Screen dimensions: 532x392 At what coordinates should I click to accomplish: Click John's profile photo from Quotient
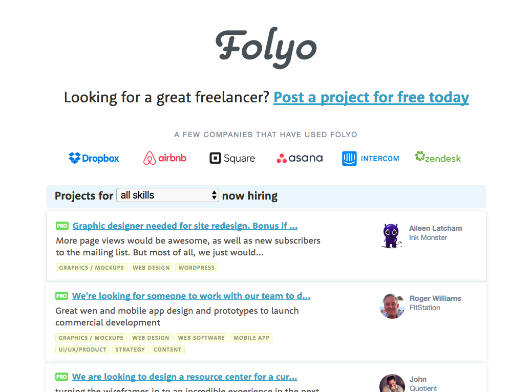(x=392, y=383)
